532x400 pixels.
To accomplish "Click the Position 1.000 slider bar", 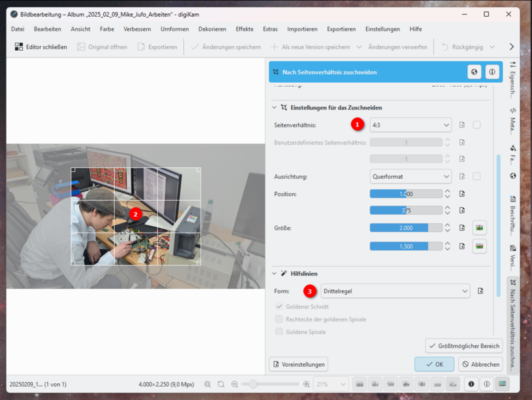I will click(x=406, y=194).
